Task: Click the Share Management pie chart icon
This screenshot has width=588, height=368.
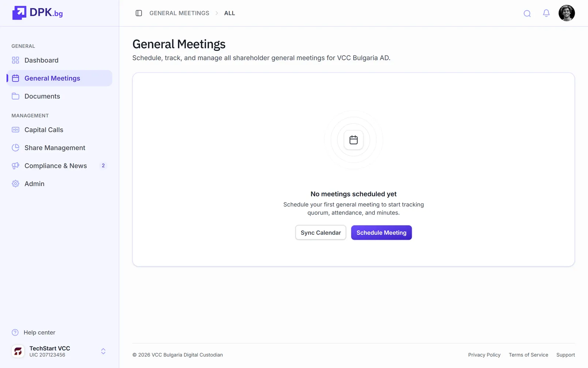Action: [x=15, y=148]
